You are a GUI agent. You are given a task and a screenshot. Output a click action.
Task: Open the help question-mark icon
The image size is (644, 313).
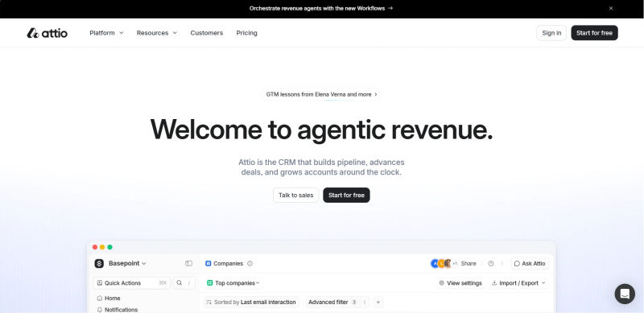coord(491,263)
